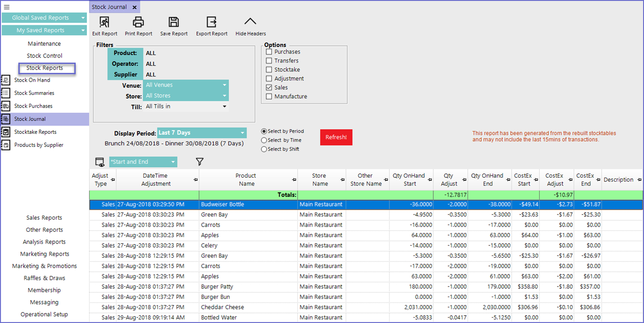Open the hamburger menu at top left
Screen dimensions: 644x323
7,7
